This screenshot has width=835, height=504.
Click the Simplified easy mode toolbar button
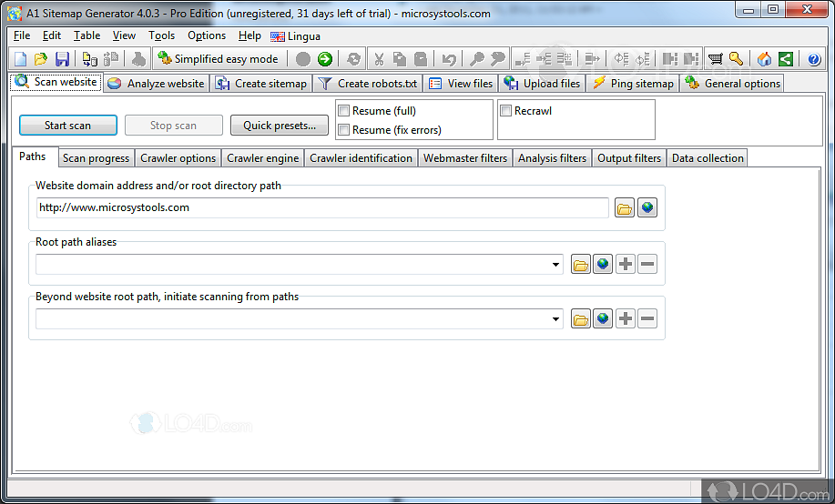218,59
